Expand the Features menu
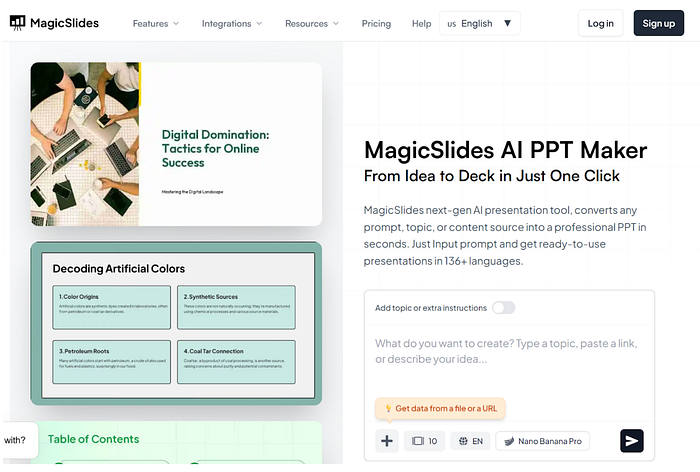The height and width of the screenshot is (472, 700). coord(155,23)
